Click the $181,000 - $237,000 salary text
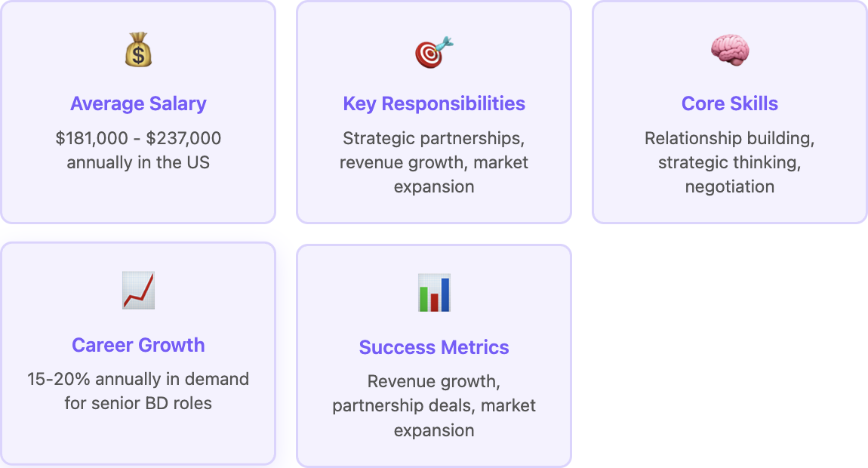The image size is (868, 468). point(138,138)
